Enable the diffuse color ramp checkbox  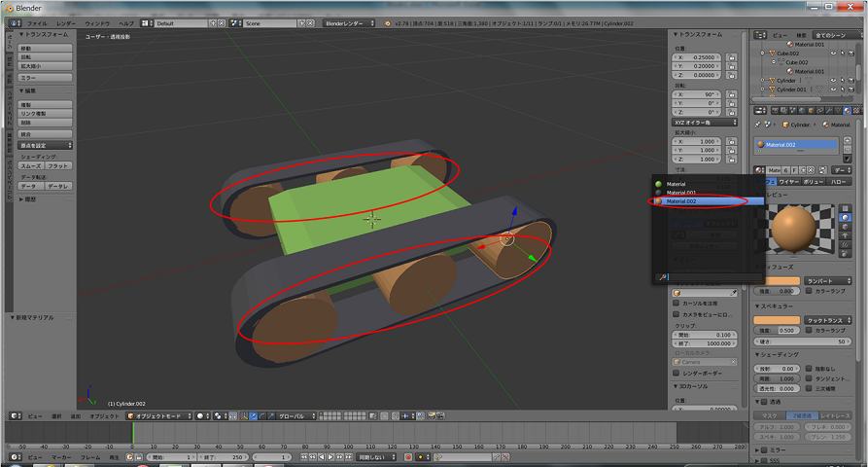(810, 290)
